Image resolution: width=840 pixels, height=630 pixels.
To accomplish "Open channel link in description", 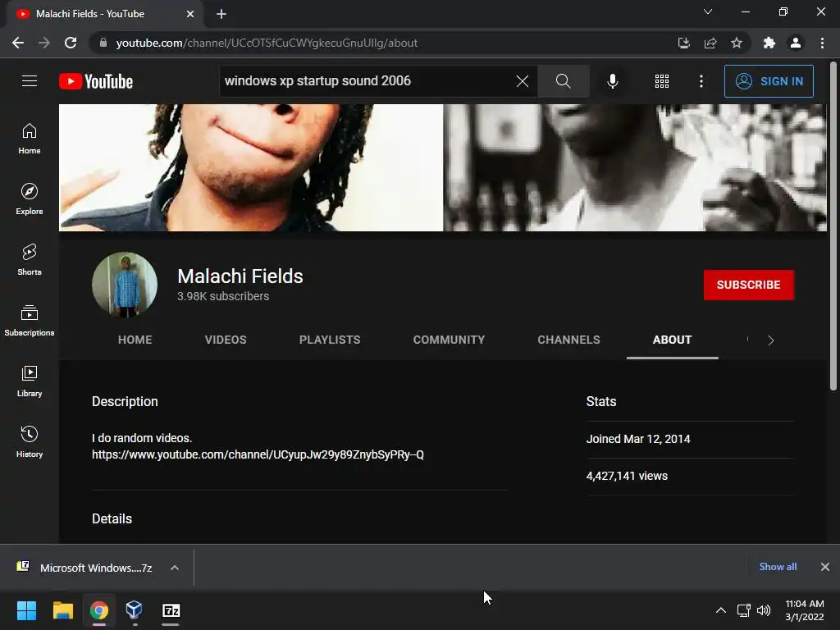I will pos(258,454).
